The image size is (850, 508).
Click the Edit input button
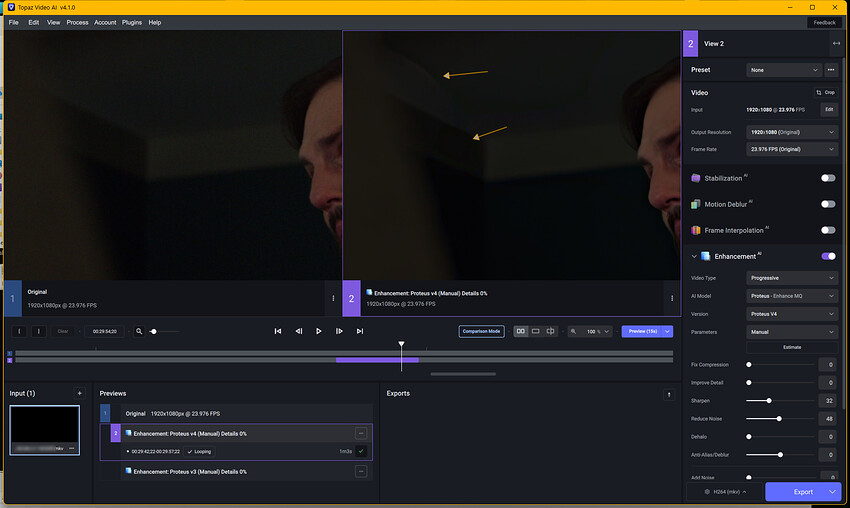click(829, 110)
